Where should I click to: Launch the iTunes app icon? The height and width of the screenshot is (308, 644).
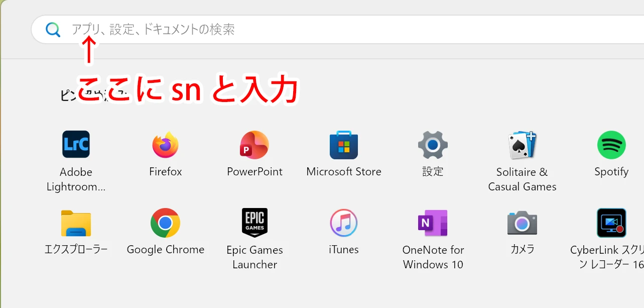tap(344, 223)
